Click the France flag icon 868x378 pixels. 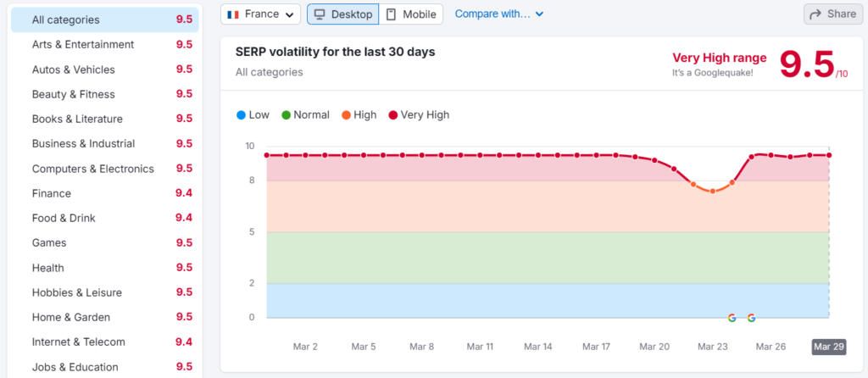click(x=233, y=14)
